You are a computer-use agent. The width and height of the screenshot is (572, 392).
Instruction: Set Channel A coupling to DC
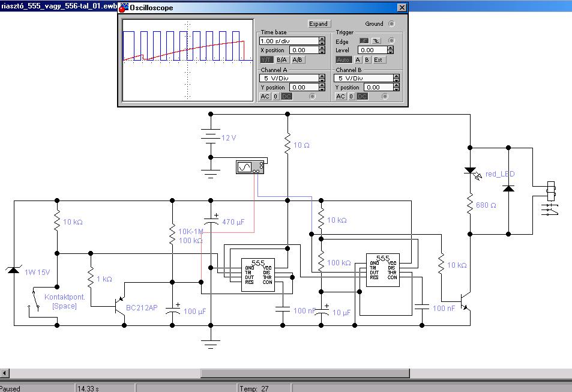287,97
